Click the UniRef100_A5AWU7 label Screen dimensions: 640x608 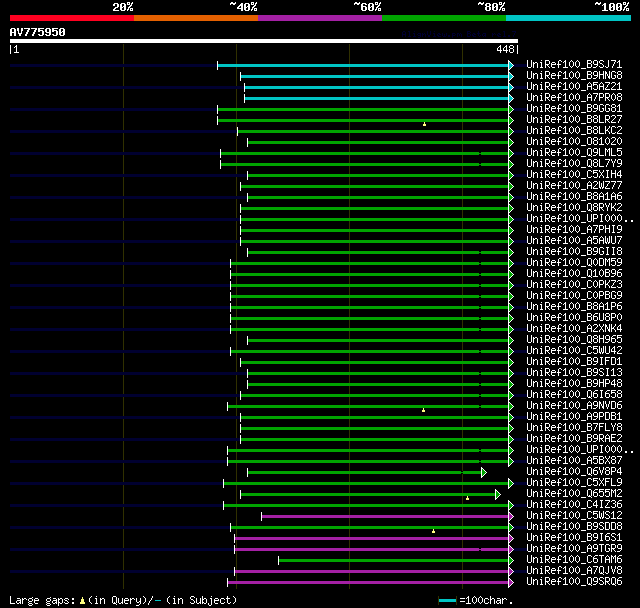pos(574,241)
